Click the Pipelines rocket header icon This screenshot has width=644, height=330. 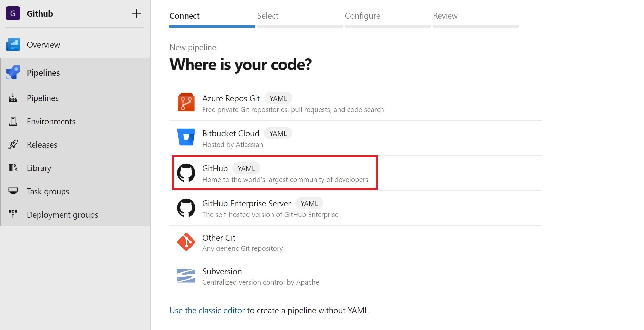tap(13, 73)
